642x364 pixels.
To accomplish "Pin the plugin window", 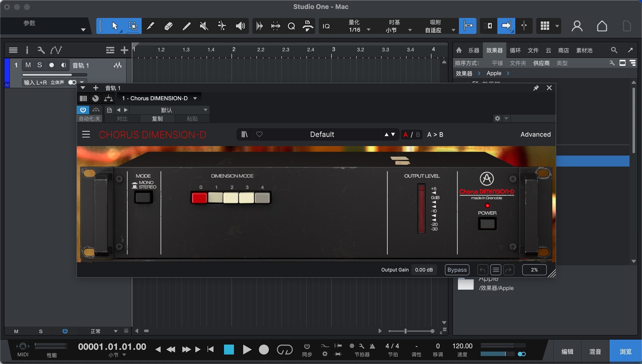I will coord(536,88).
